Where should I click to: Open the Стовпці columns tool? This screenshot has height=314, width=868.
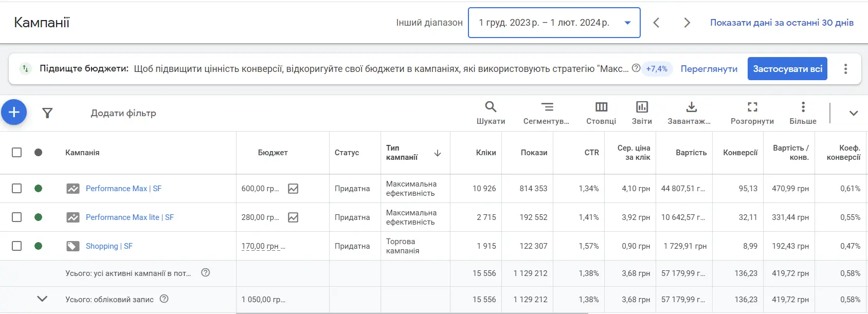click(x=601, y=113)
